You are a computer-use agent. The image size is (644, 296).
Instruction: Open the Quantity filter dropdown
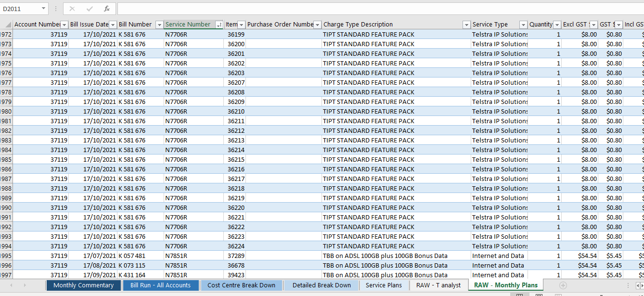pos(557,25)
